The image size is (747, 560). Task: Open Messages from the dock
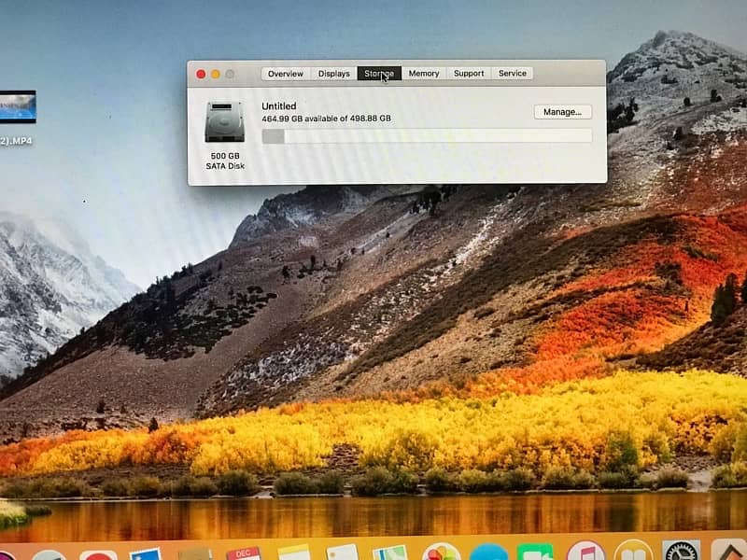click(488, 553)
